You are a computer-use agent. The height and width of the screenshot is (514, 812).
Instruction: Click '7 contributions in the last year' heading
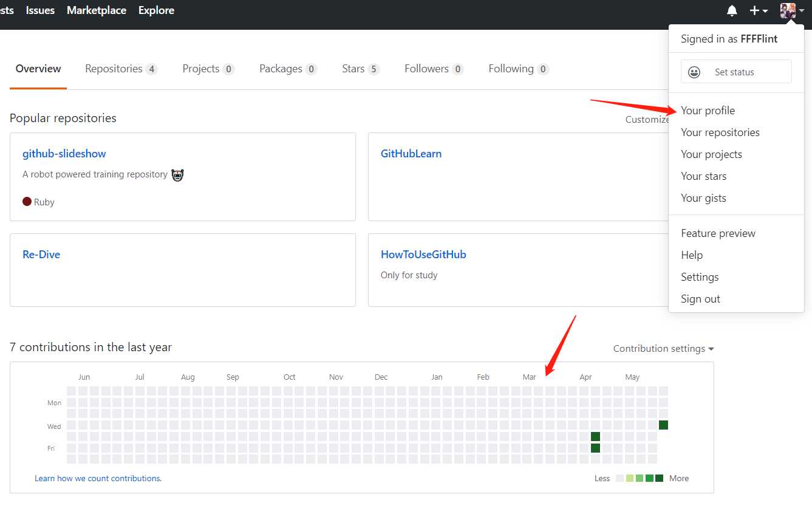(x=90, y=347)
